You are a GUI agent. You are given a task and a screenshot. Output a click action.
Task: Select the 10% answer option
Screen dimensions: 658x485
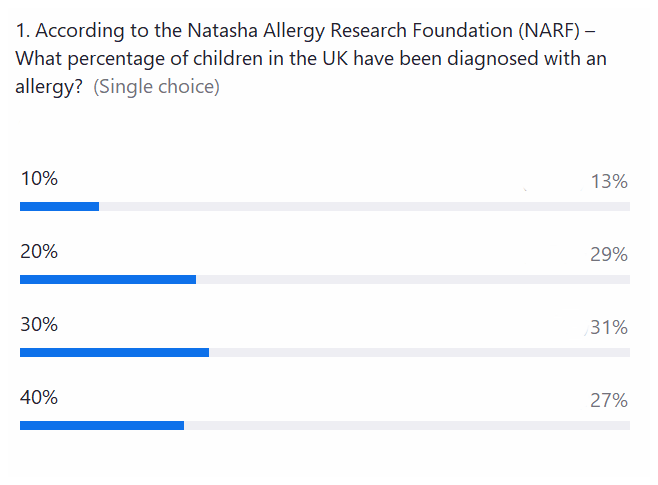coord(39,179)
